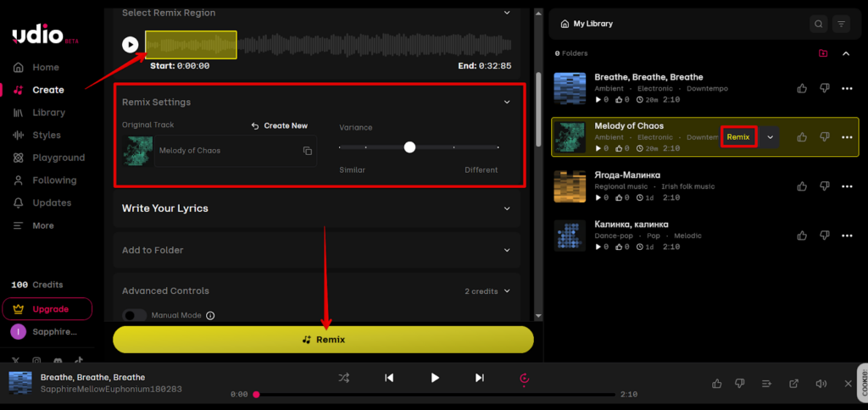The height and width of the screenshot is (410, 868).
Task: Play the remix region preview
Action: [x=130, y=44]
